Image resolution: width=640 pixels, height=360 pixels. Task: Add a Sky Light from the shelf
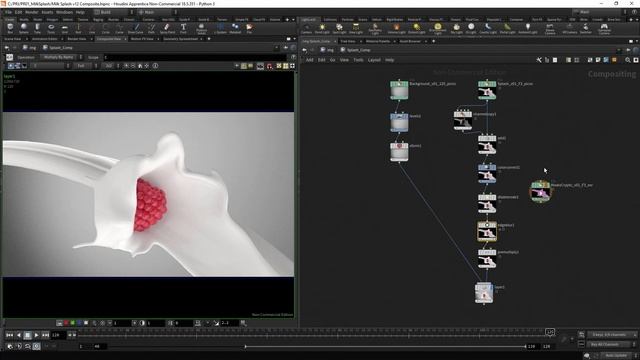(456, 29)
